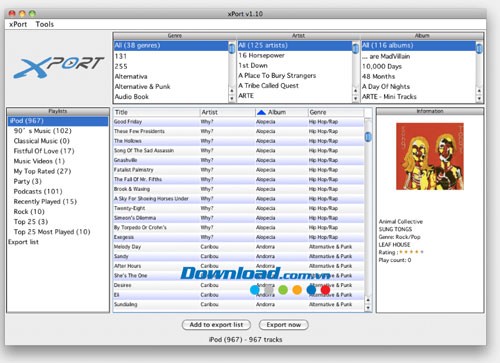Click Genre list scroll down arrow

[232, 98]
